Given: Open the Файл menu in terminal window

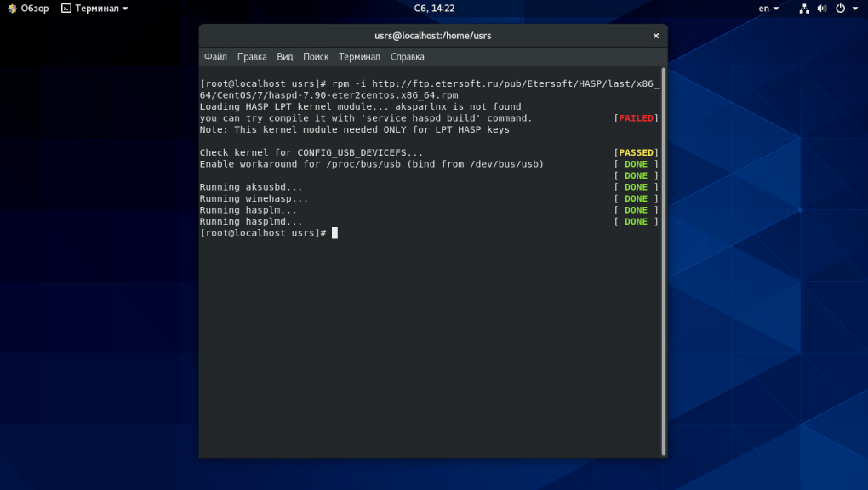Looking at the screenshot, I should (x=215, y=57).
